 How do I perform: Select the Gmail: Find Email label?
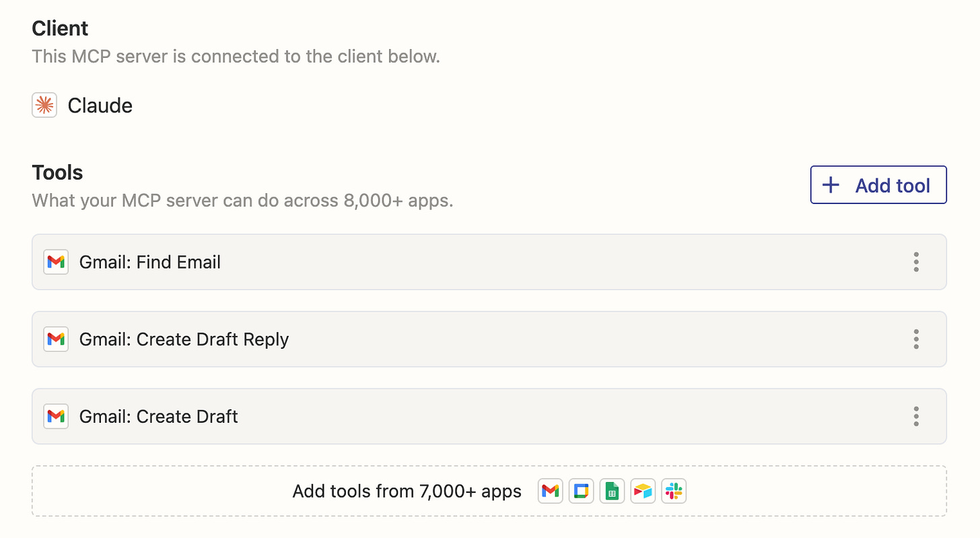click(x=150, y=262)
